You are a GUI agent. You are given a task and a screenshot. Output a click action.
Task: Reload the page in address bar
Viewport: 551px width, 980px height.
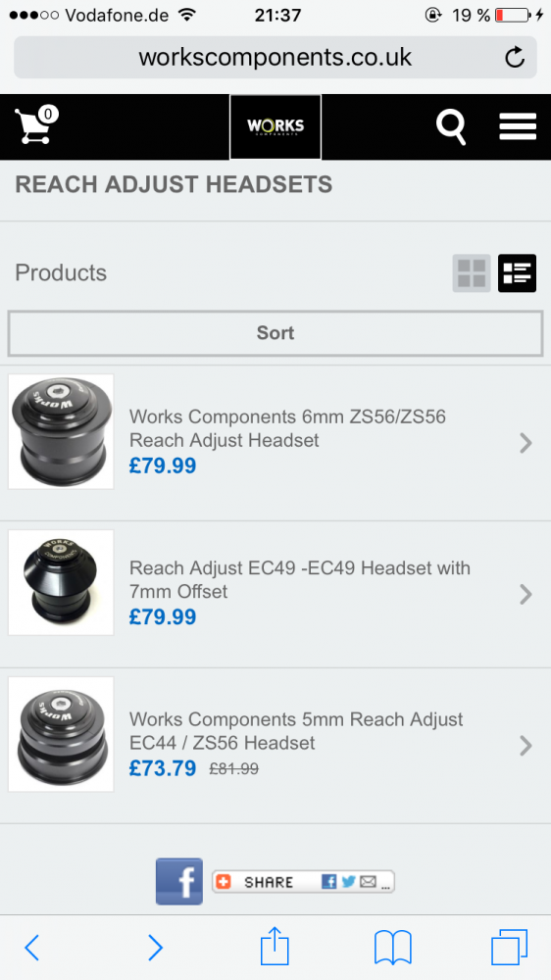514,58
